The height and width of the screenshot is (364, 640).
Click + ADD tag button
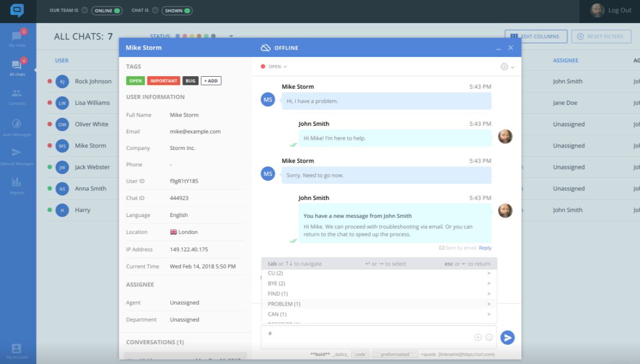(x=211, y=81)
